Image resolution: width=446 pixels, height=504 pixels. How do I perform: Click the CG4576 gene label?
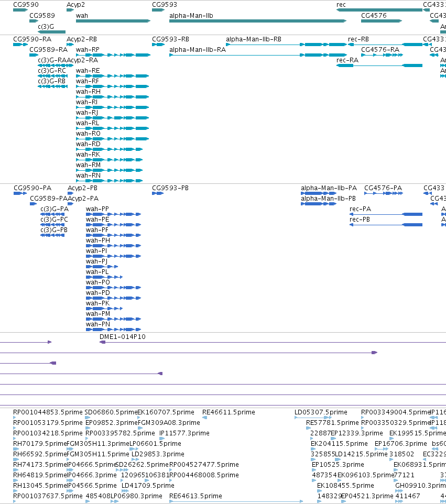pos(374,16)
